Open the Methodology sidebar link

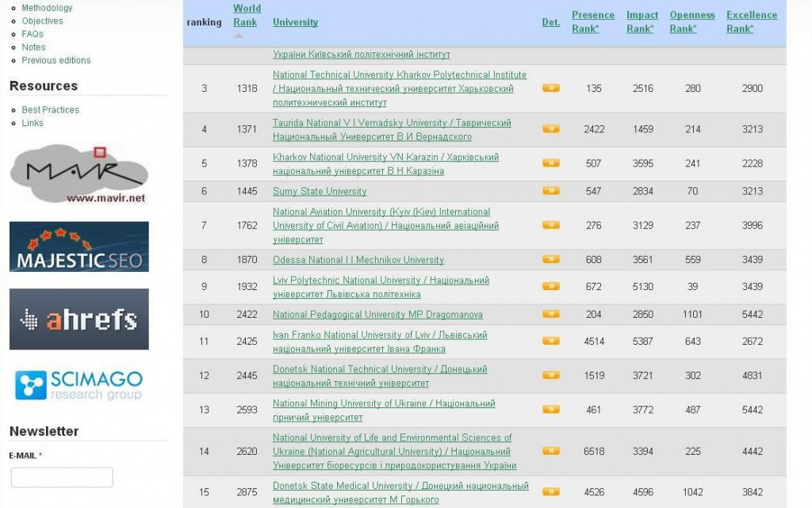[x=47, y=8]
